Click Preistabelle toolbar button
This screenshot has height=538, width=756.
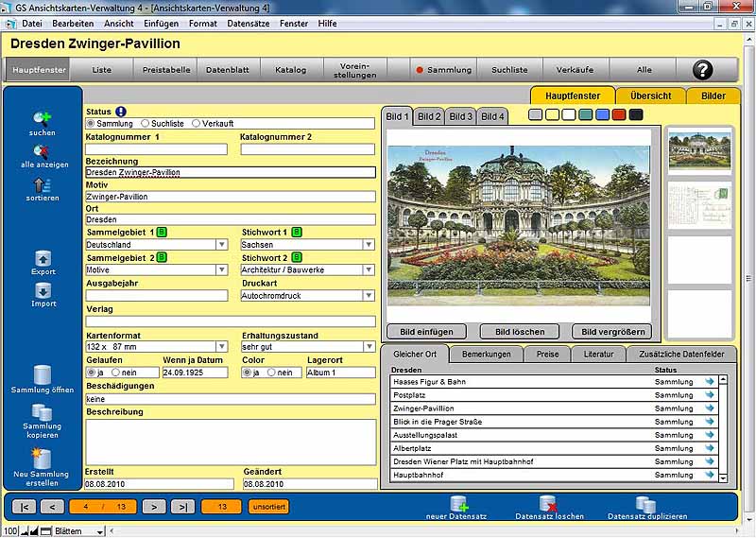(x=166, y=70)
